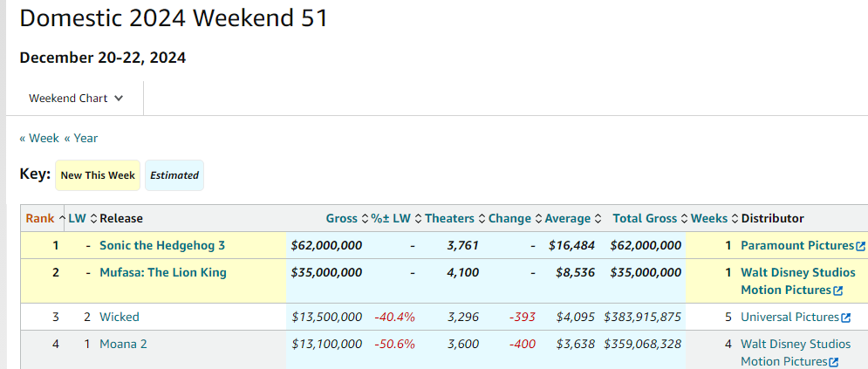Select the December 20-22, 2024 date heading
This screenshot has height=369, width=868.
(x=103, y=58)
